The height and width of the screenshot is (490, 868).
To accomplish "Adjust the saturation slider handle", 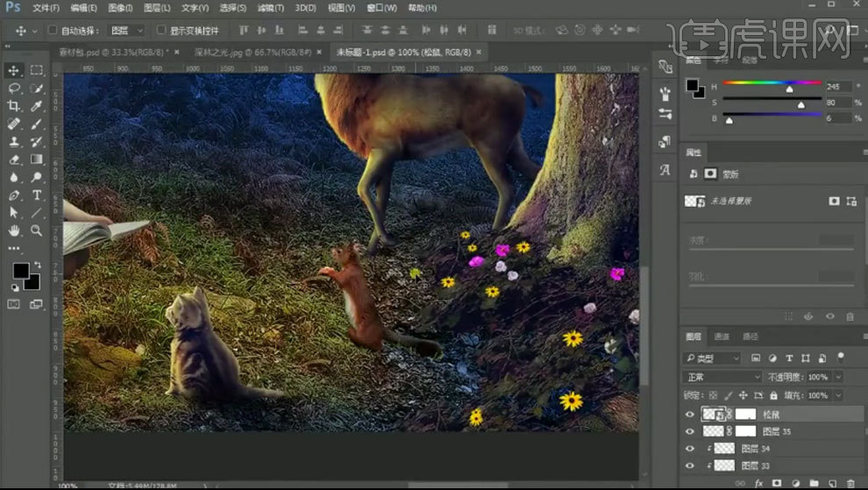I will tap(801, 104).
